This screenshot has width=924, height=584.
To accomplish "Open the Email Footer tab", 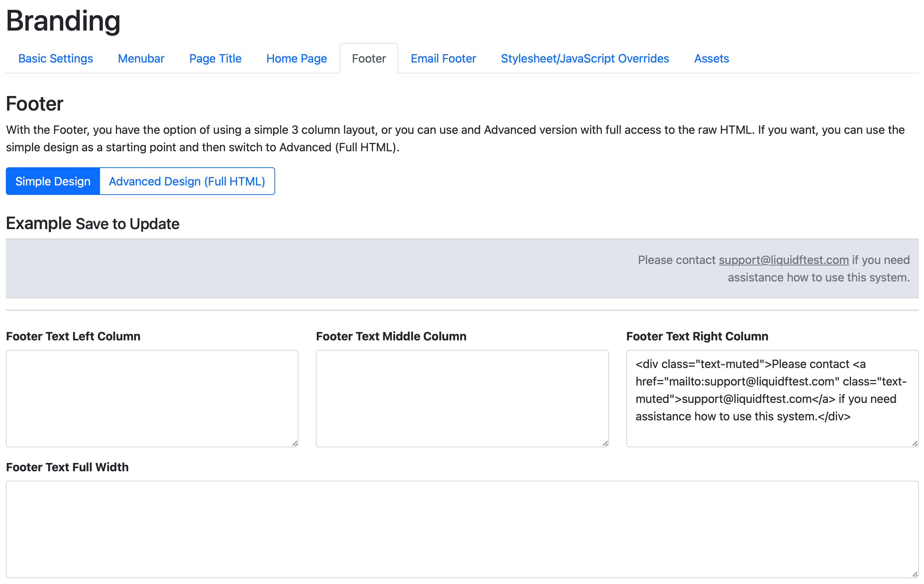I will [443, 58].
